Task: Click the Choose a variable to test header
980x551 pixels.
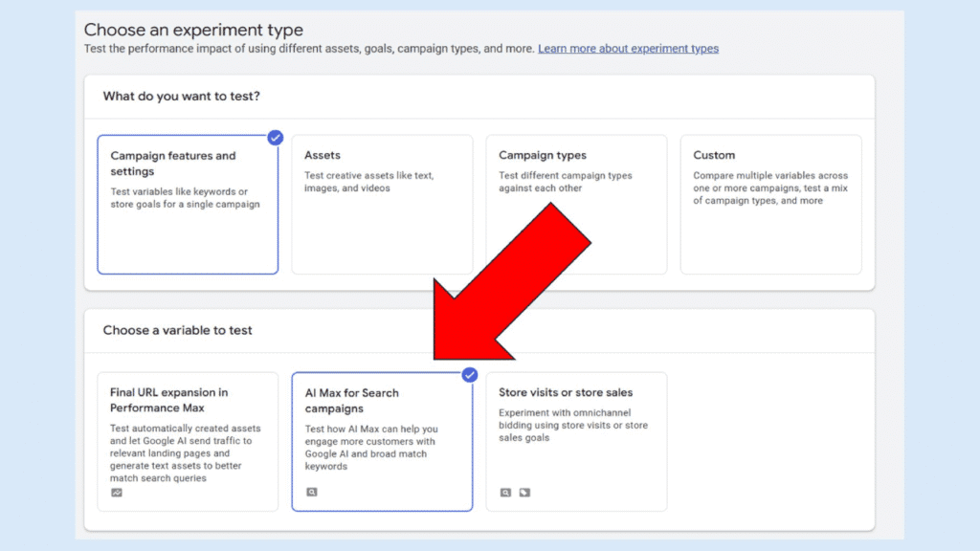Action: [176, 330]
